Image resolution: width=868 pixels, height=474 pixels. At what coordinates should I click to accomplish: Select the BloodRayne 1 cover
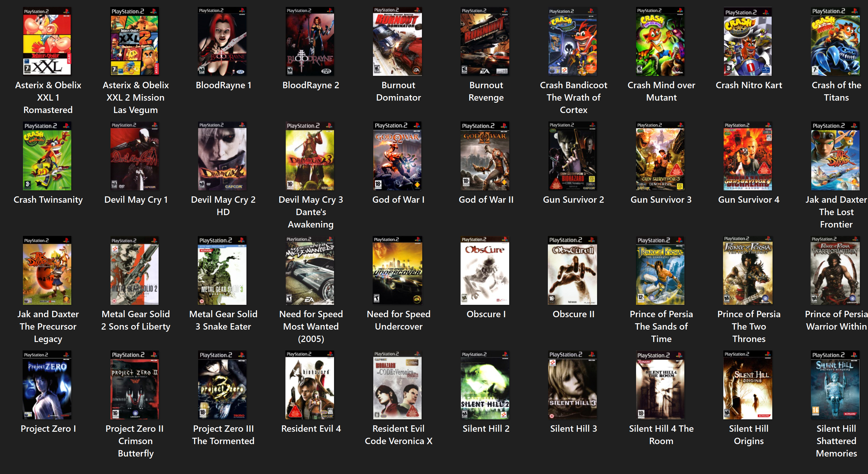pos(222,41)
